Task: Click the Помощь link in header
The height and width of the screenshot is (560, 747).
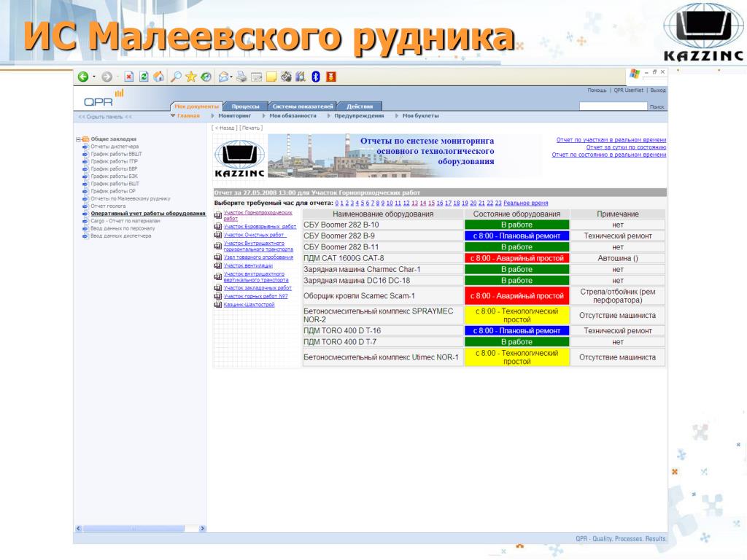Action: tap(597, 90)
